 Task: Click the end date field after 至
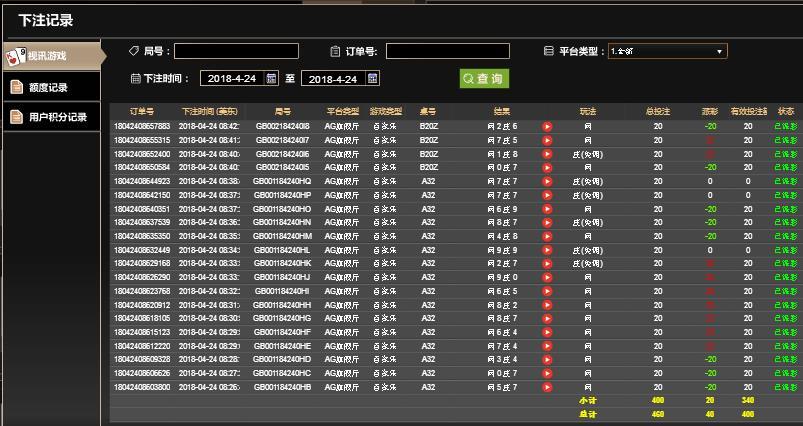[x=333, y=79]
